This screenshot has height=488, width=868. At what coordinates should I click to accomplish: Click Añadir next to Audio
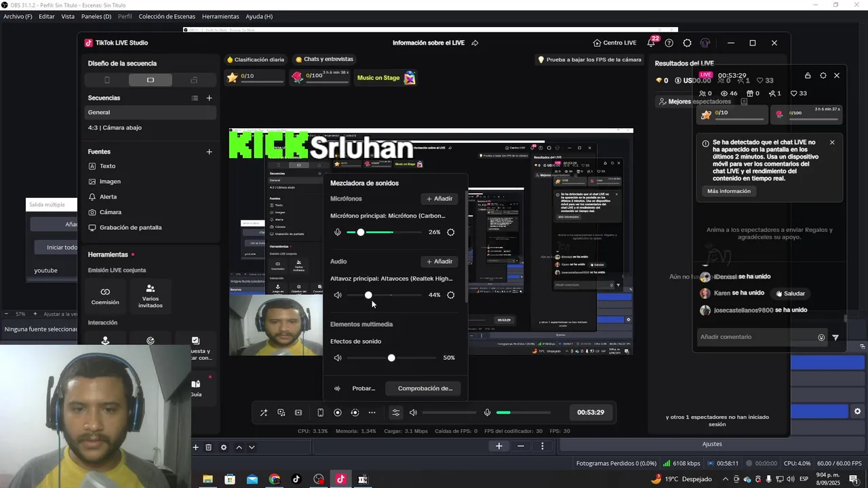439,262
